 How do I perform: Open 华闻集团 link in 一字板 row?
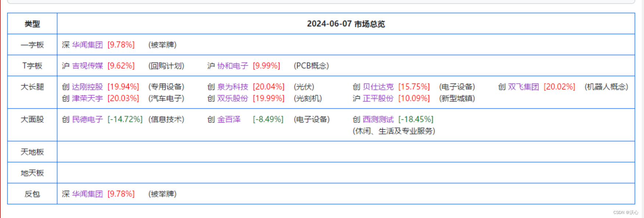click(x=87, y=45)
